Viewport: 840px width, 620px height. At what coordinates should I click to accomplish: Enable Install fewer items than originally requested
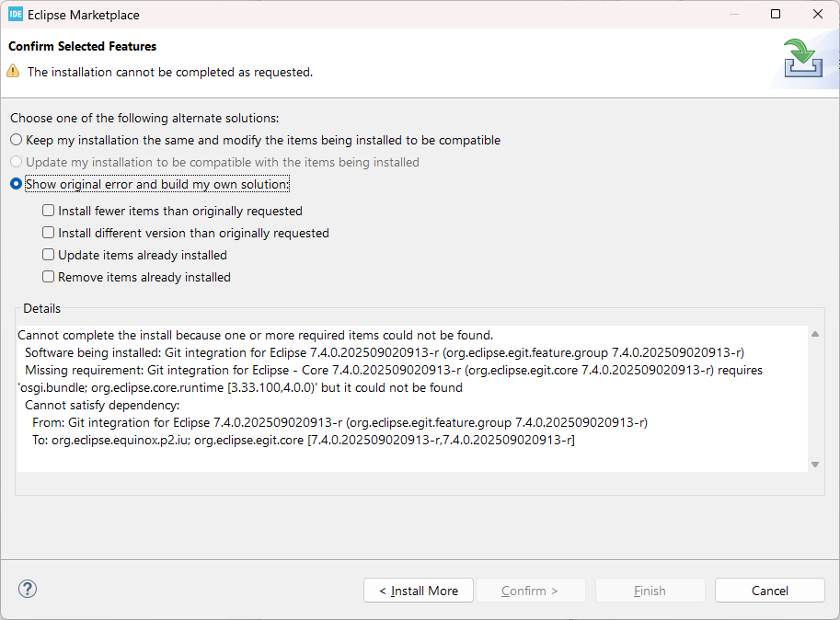click(x=49, y=211)
